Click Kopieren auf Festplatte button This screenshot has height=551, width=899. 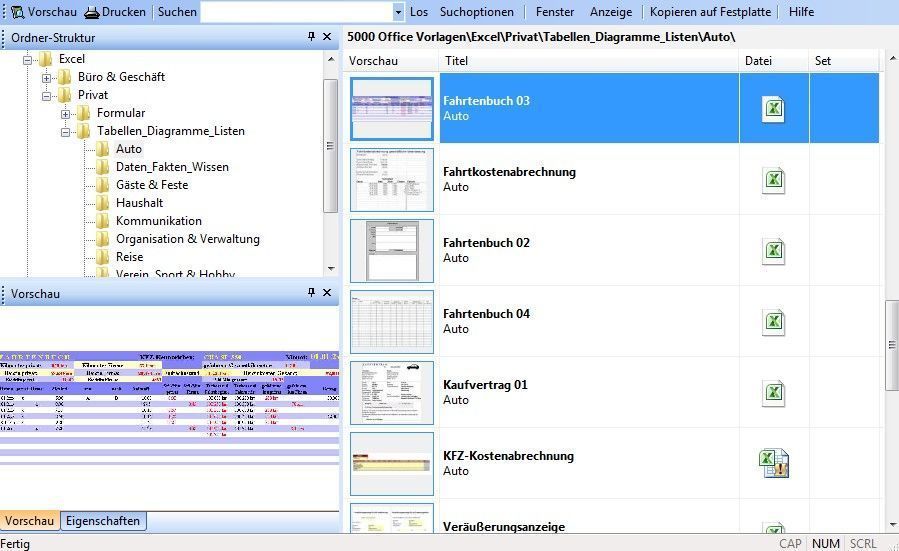pyautogui.click(x=710, y=12)
